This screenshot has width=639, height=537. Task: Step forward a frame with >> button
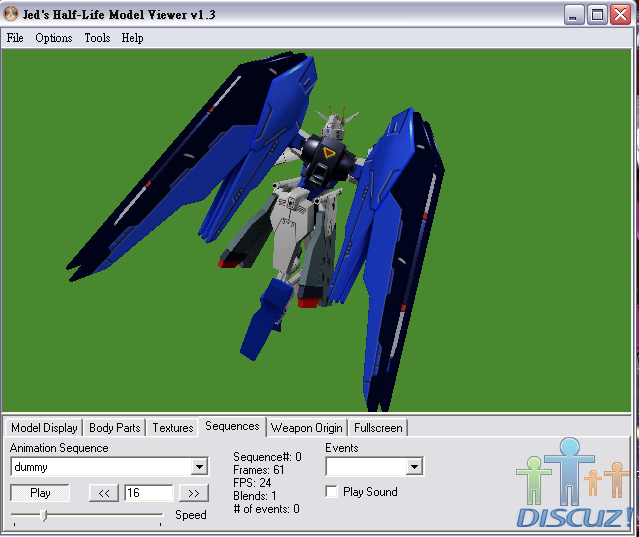tap(194, 493)
